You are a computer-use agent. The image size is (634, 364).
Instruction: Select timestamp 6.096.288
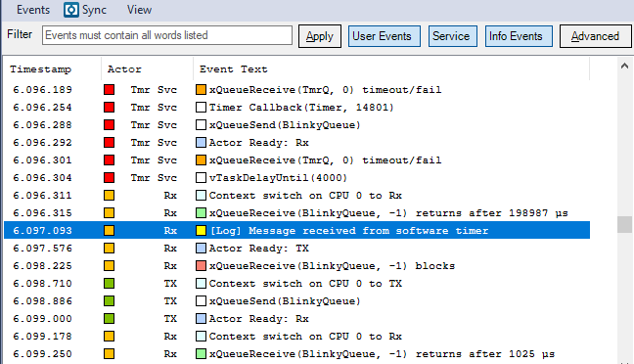point(42,124)
